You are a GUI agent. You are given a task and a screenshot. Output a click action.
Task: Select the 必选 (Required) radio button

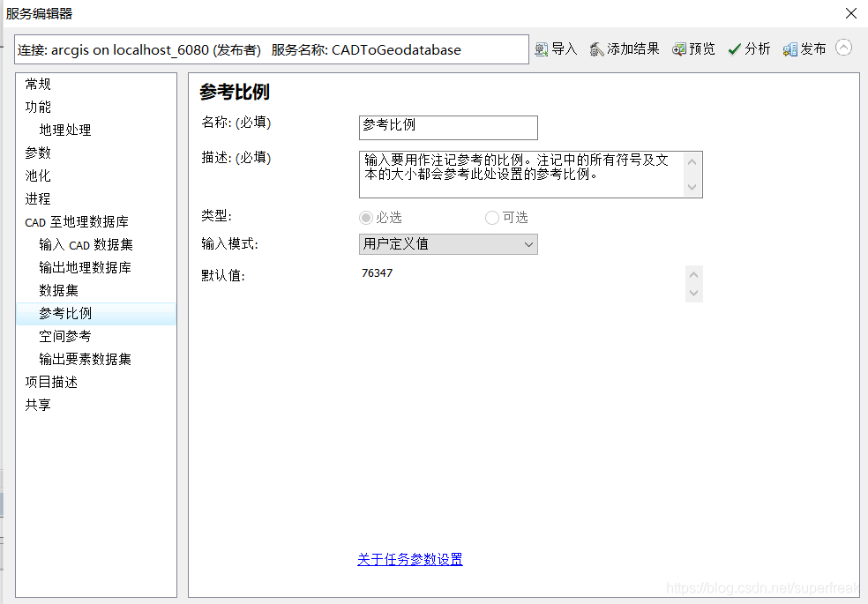tap(366, 218)
